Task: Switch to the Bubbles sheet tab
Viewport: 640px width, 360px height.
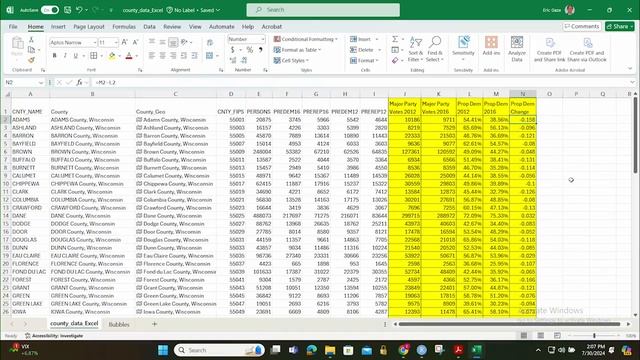Action: coord(119,324)
